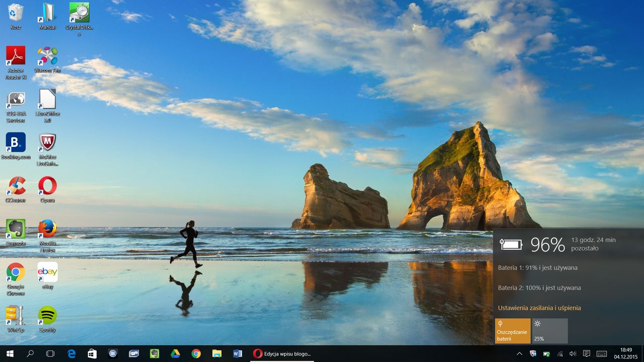Click the clock showing 18:49
Screen dimensions: 644x362
(x=625, y=353)
